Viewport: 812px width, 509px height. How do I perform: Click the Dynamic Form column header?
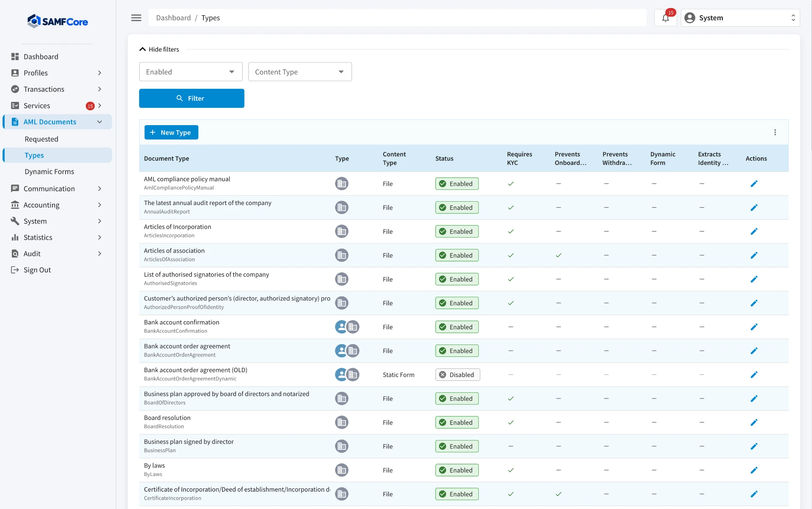pos(663,159)
